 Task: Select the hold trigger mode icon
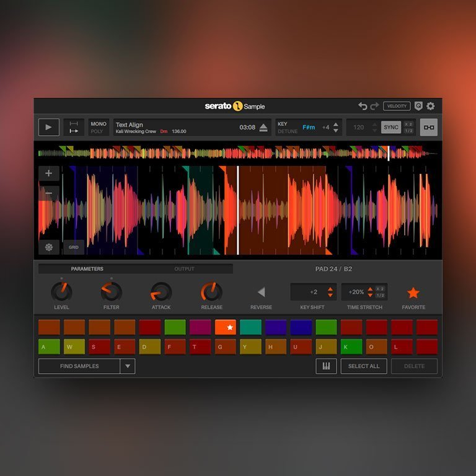coord(74,123)
